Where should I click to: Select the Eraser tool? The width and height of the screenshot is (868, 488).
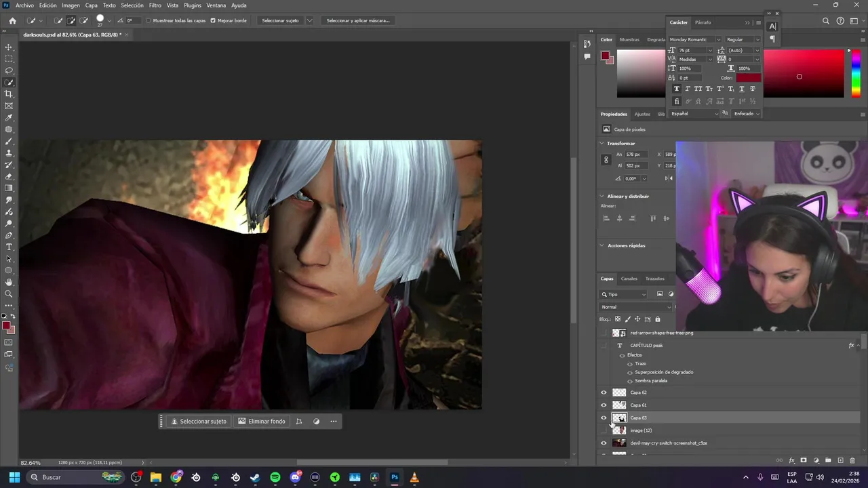(9, 177)
